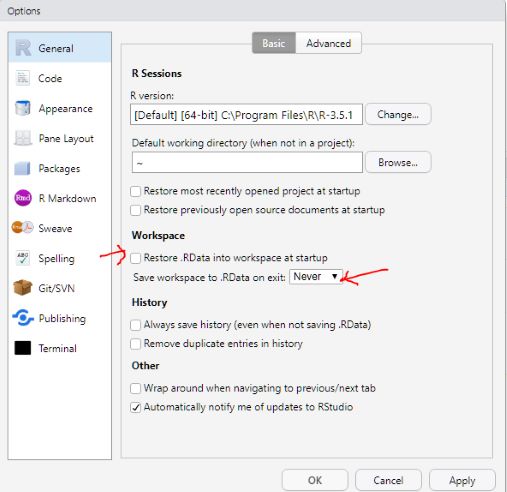Click the Change... R version button
The width and height of the screenshot is (507, 492).
[x=398, y=114]
